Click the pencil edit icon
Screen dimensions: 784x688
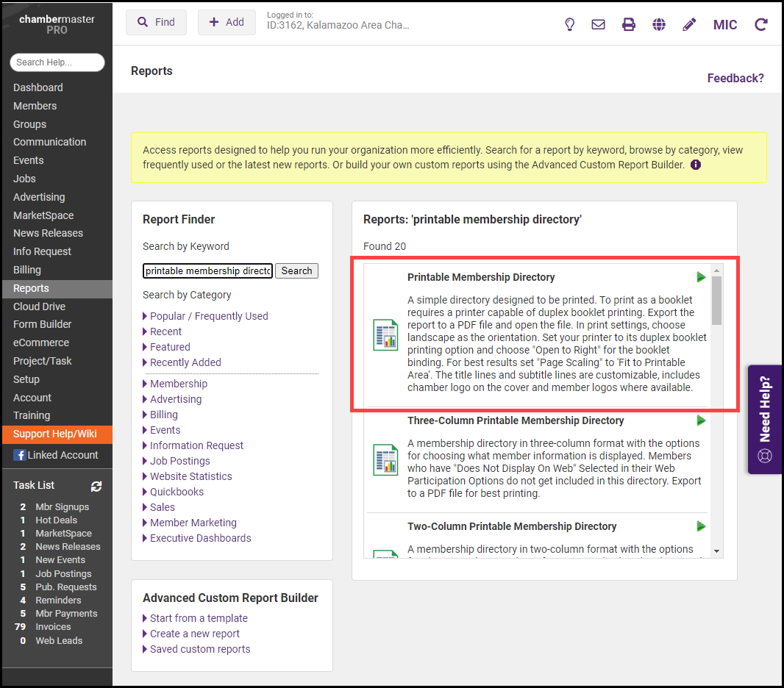[689, 24]
